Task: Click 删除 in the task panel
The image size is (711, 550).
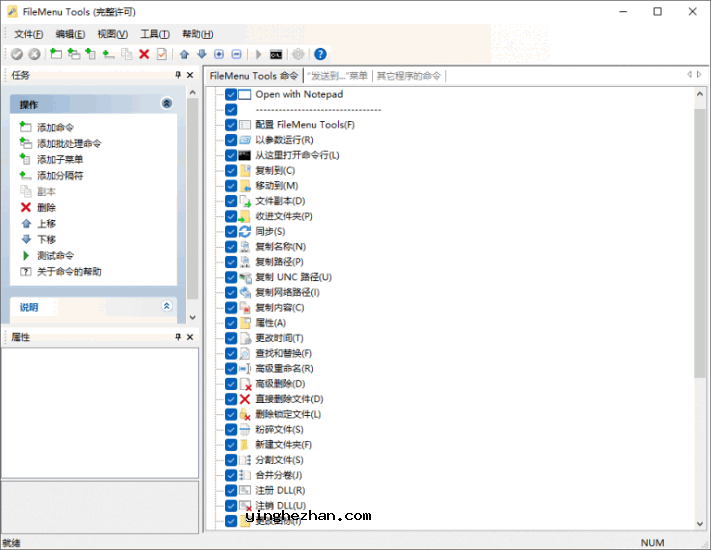Action: pos(46,208)
